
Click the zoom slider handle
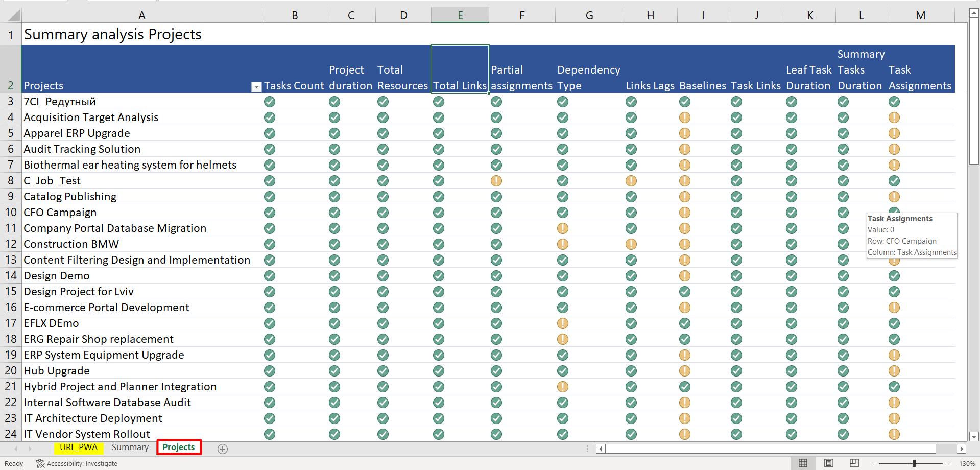click(x=914, y=463)
